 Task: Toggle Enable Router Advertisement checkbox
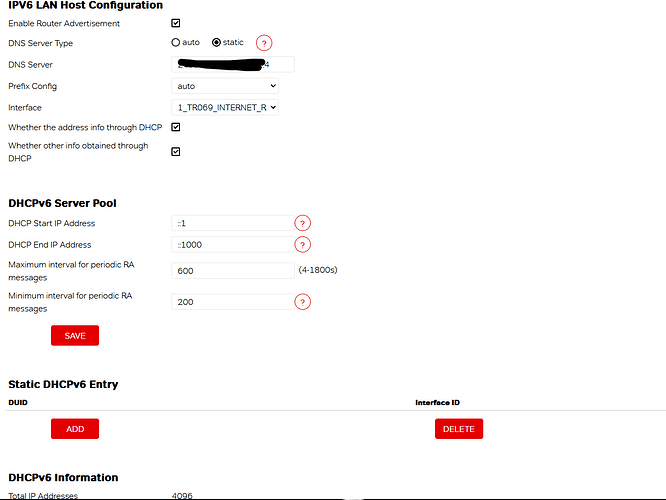(x=176, y=23)
